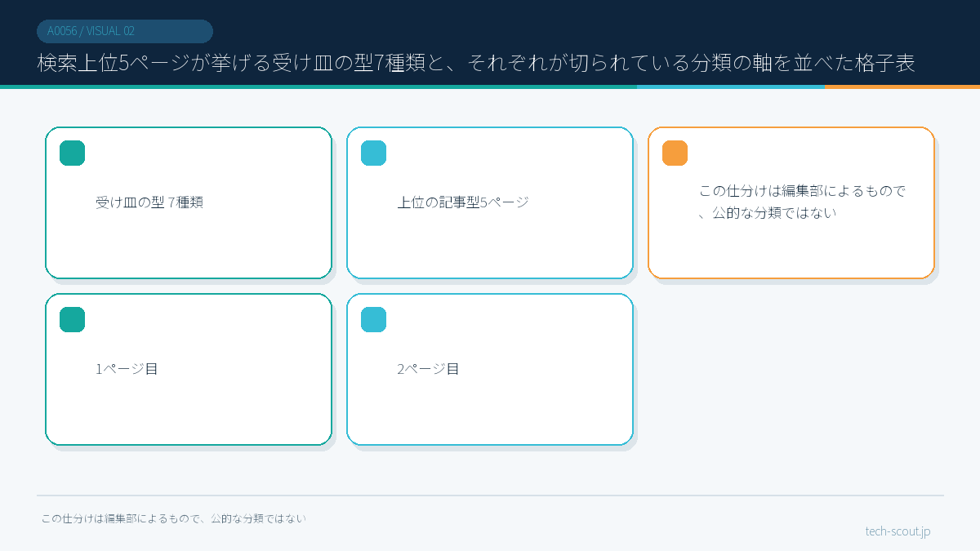Click the orange square in the 編集部 note card
Viewport: 980px width, 551px height.
click(675, 153)
